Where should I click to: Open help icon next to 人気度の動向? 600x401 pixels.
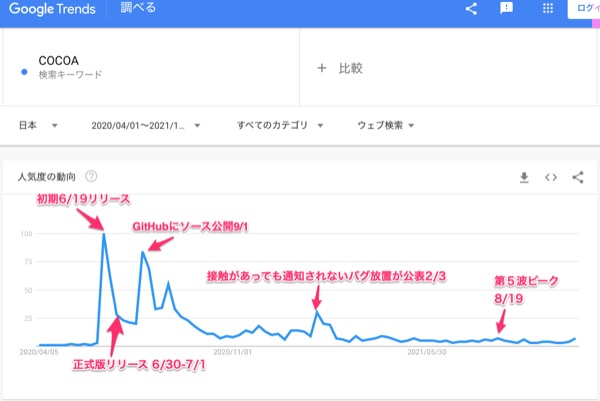(x=91, y=176)
